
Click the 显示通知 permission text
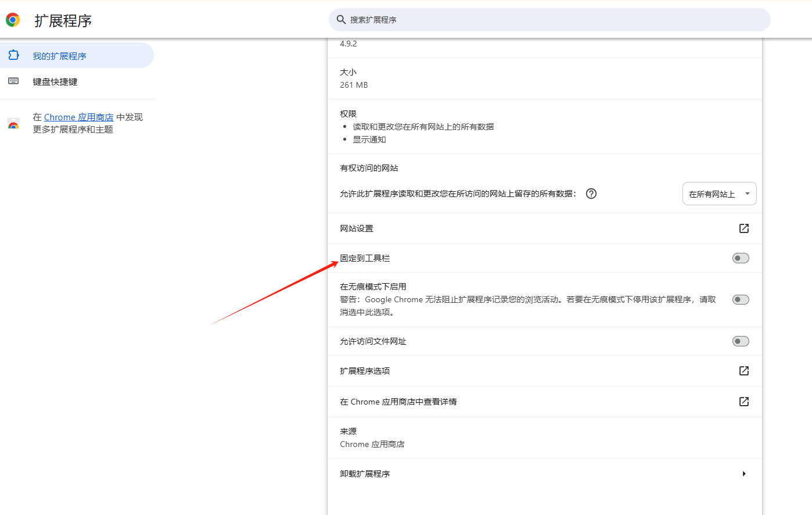369,140
